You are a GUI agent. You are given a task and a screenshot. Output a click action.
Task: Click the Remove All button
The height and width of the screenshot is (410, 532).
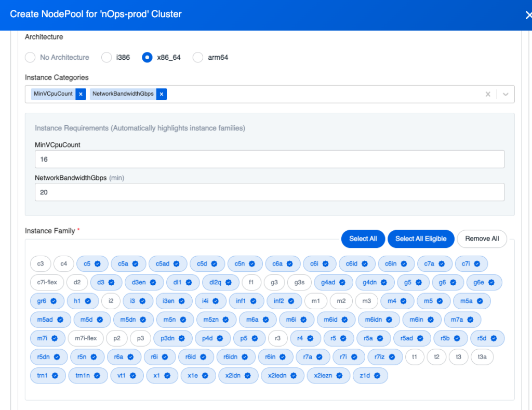tap(482, 239)
